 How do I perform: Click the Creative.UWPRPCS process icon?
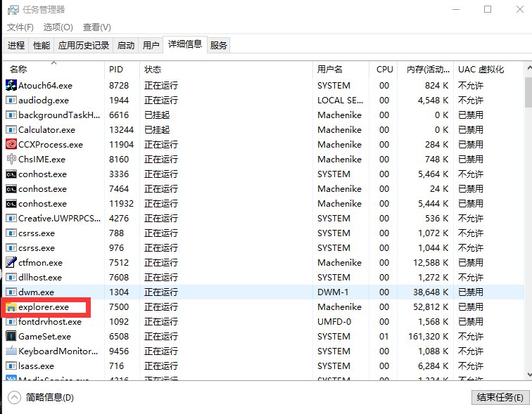point(11,218)
